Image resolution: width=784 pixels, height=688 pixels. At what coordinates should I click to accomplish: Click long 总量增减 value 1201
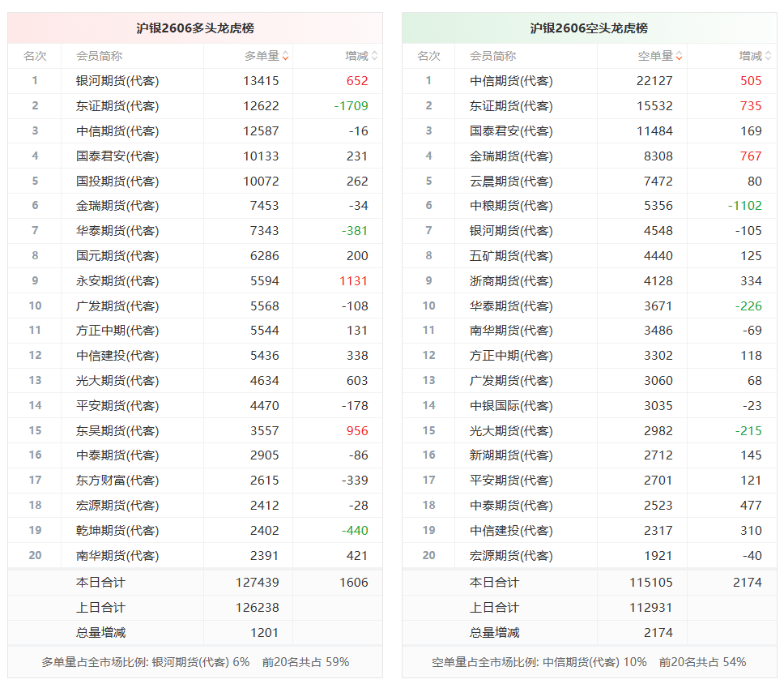[x=265, y=632]
